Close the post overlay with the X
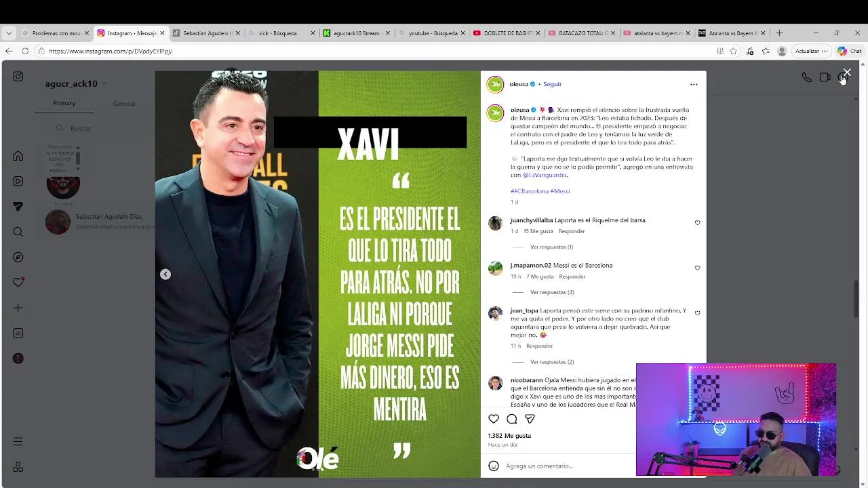Viewport: 868px width, 488px height. coord(847,73)
